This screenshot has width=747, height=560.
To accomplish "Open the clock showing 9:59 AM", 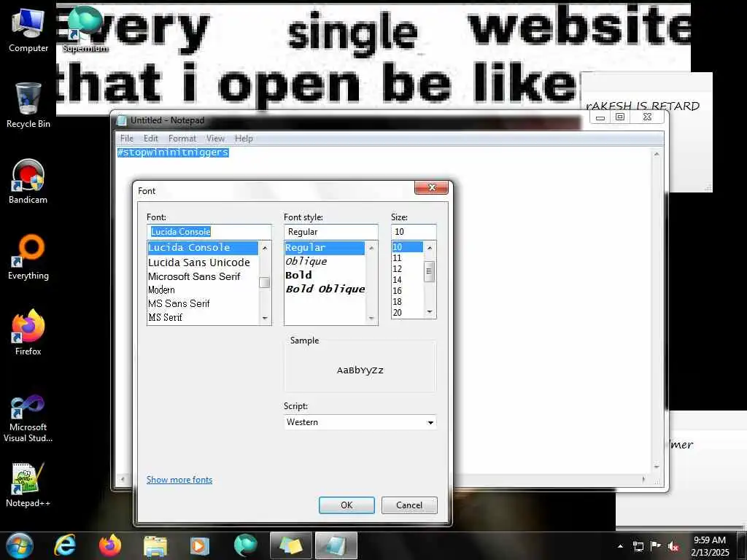I will pyautogui.click(x=710, y=545).
